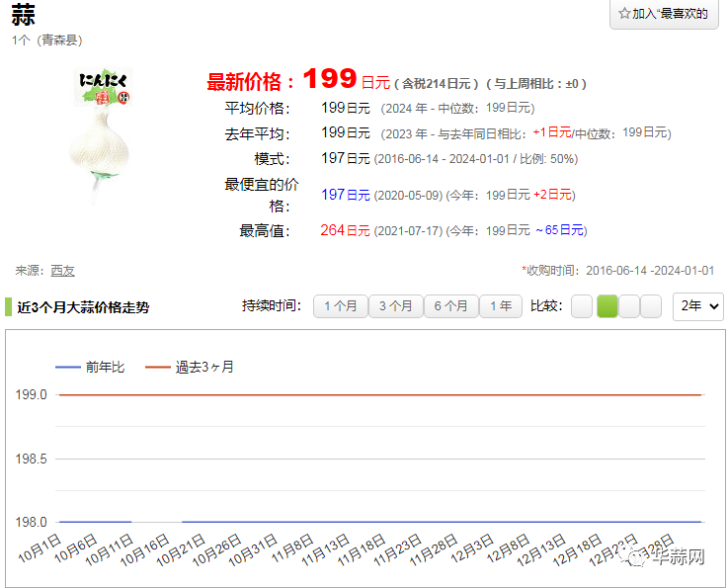This screenshot has width=728, height=588.
Task: Toggle third comparison box
Action: click(629, 306)
